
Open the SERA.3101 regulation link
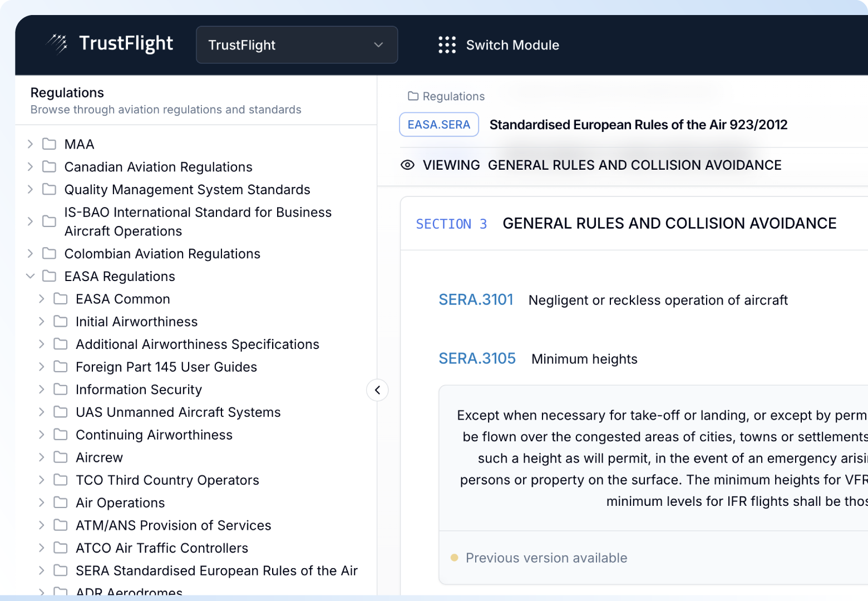coord(476,300)
